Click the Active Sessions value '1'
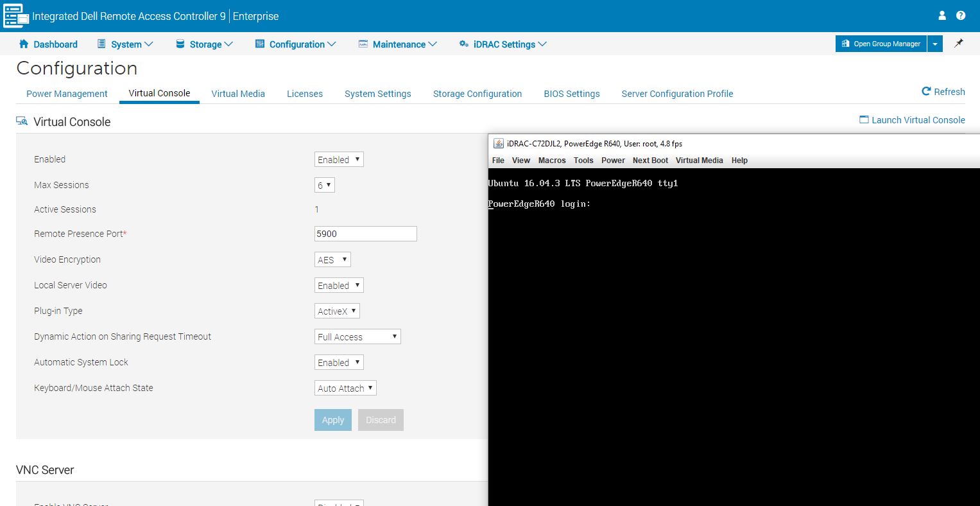 pyautogui.click(x=317, y=209)
